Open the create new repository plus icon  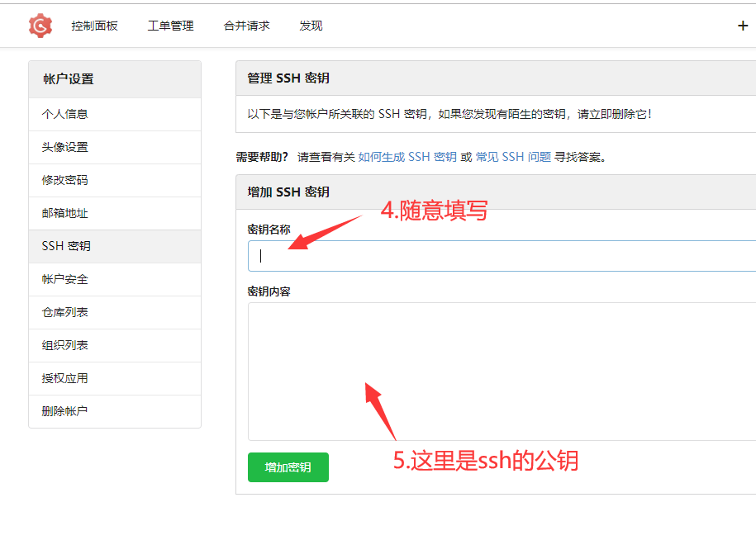click(742, 26)
